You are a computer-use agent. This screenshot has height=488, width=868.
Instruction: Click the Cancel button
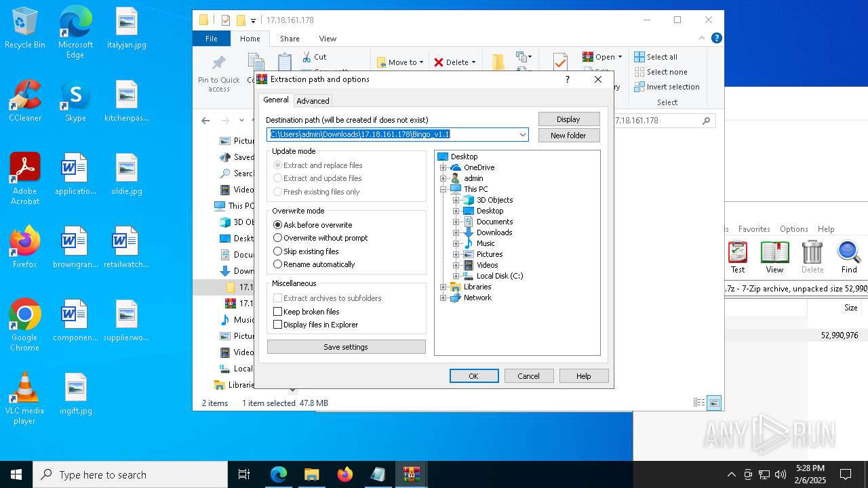pos(529,375)
